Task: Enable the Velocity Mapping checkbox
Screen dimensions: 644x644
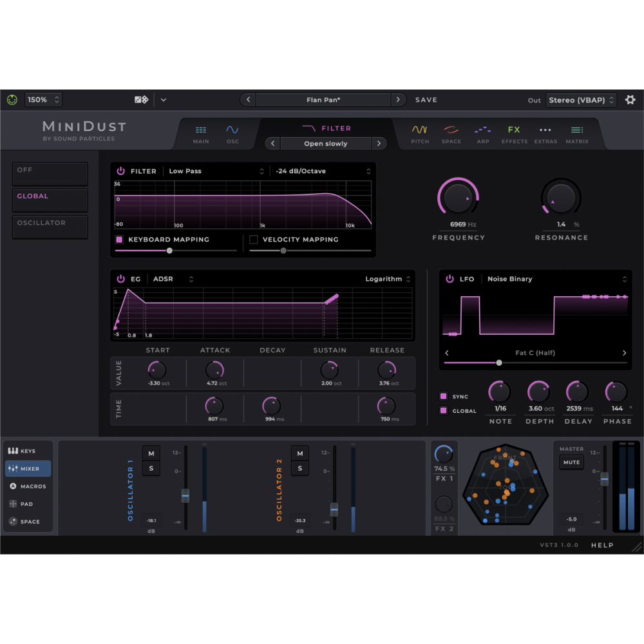Action: [254, 240]
